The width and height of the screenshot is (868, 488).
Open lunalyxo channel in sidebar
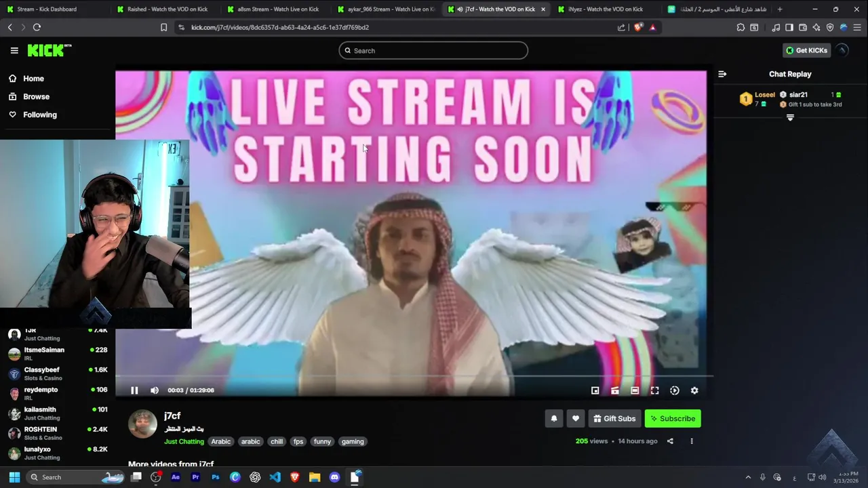coord(58,453)
